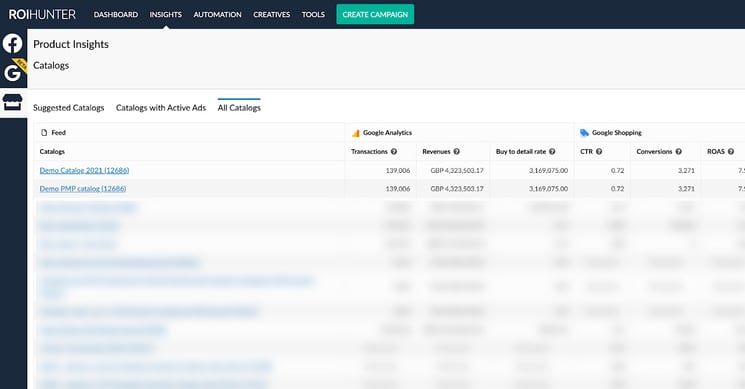
Task: Click the Transactions help question icon
Action: click(394, 152)
